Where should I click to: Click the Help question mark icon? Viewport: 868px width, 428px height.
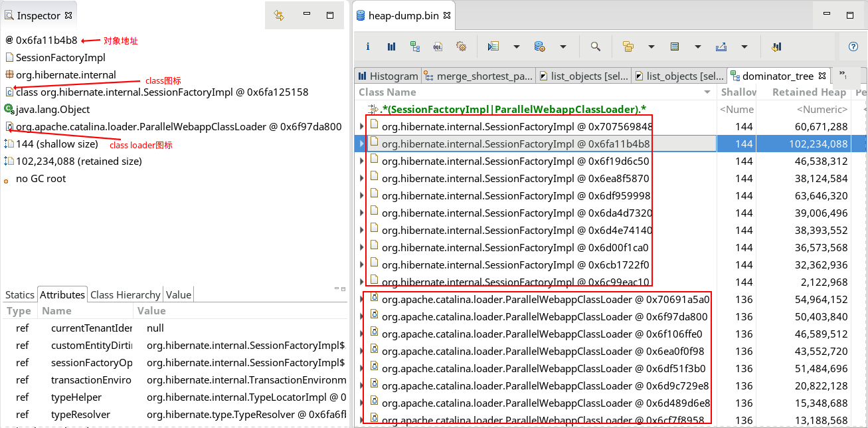pos(853,47)
